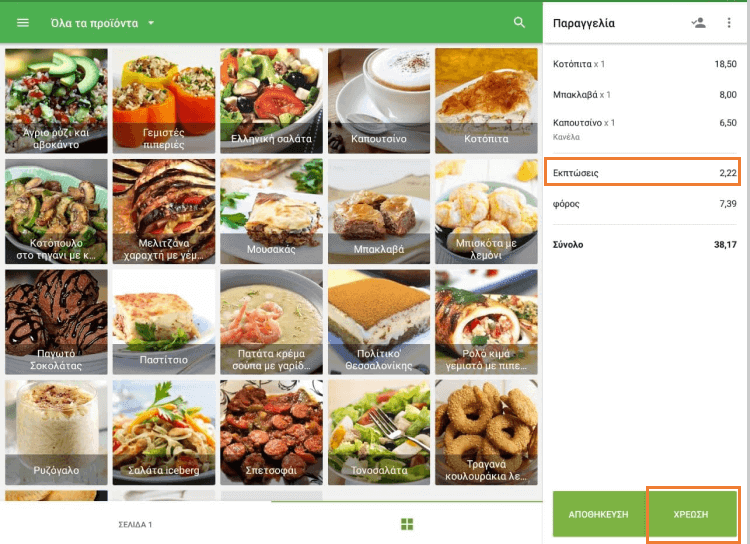Switch to the grid view icon
Image resolution: width=750 pixels, height=544 pixels.
[x=407, y=524]
